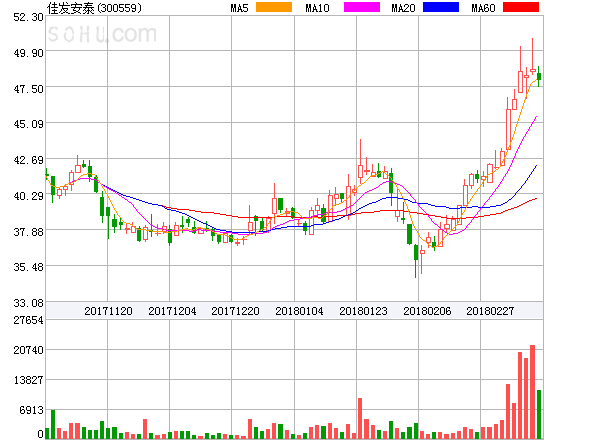Click the 40.29 price axis label
This screenshot has width=600, height=440.
click(x=28, y=196)
